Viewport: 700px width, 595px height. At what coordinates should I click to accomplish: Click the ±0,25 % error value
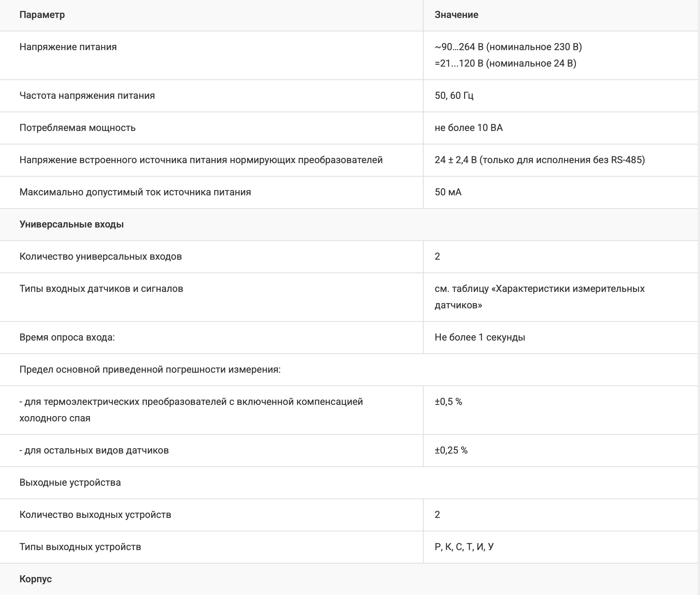point(451,450)
